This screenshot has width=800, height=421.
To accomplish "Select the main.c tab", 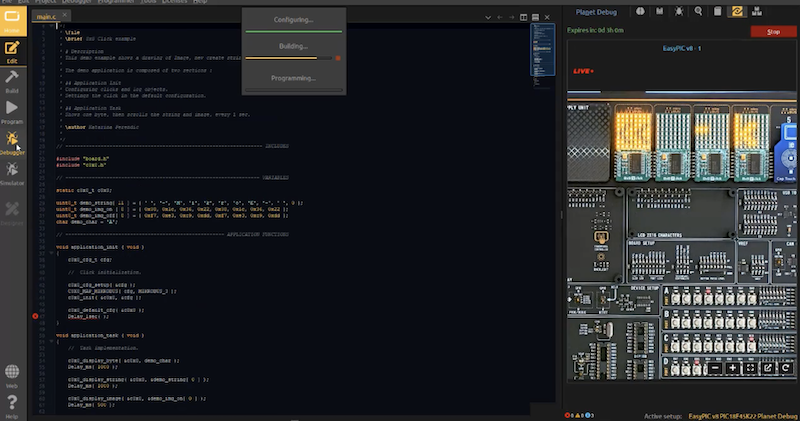I will click(46, 16).
